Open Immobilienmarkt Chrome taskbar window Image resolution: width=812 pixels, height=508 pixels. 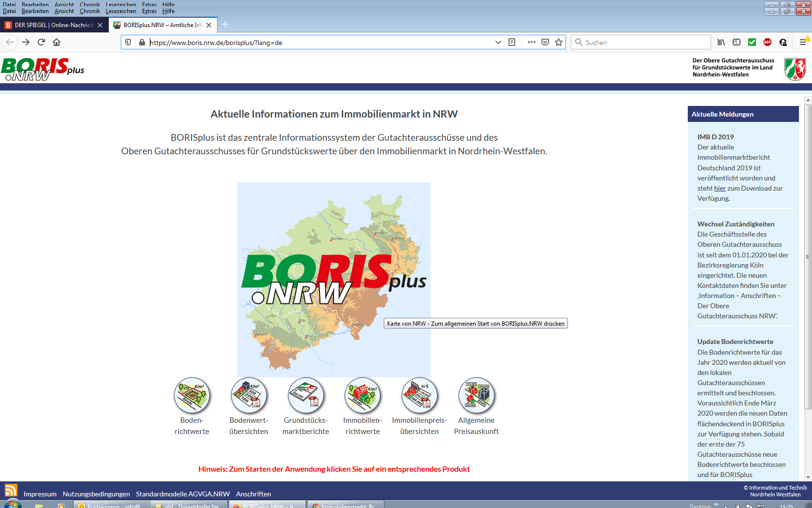coord(345,505)
